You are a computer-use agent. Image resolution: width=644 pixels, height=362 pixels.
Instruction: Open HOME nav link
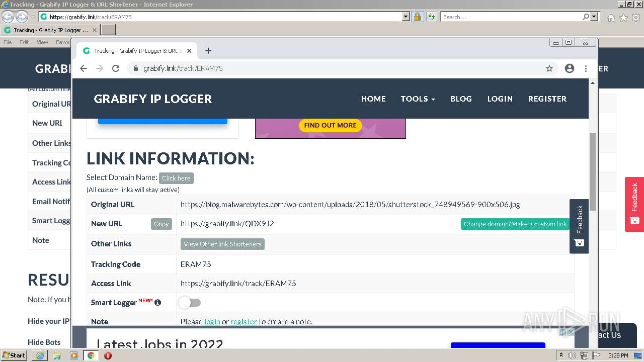pos(373,99)
